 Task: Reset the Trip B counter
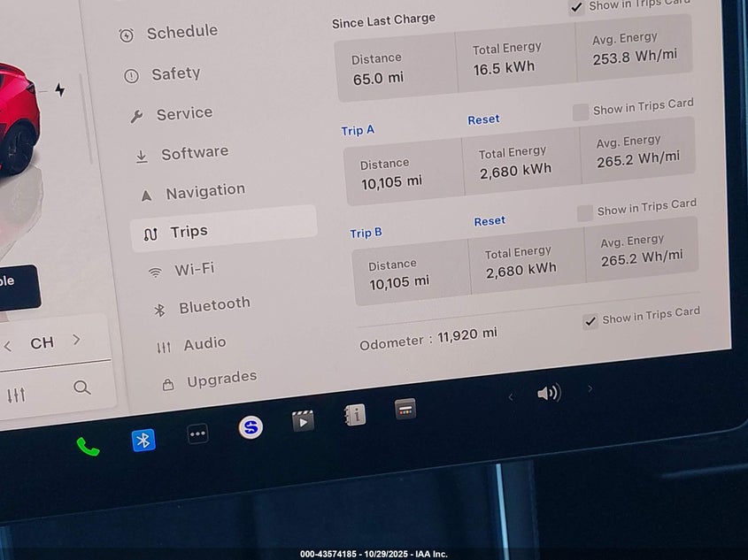[490, 221]
